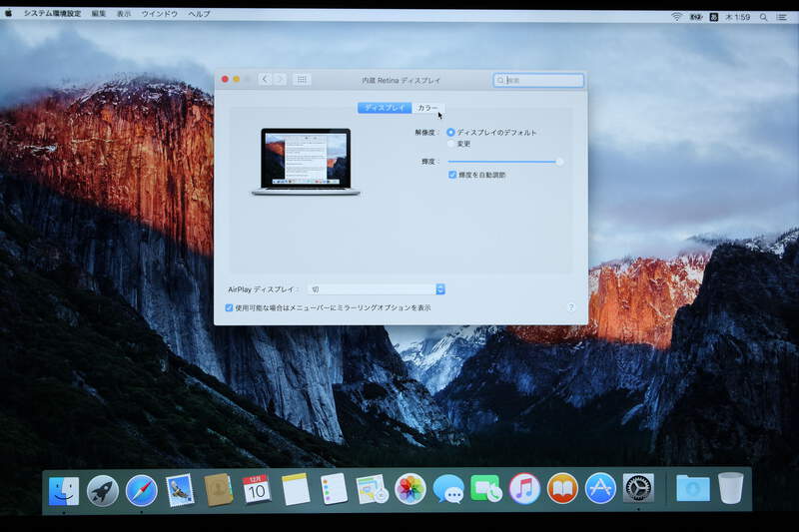Screen dimensions: 799x532
Task: Click the back arrow in the preferences toolbar
Action: pyautogui.click(x=265, y=80)
